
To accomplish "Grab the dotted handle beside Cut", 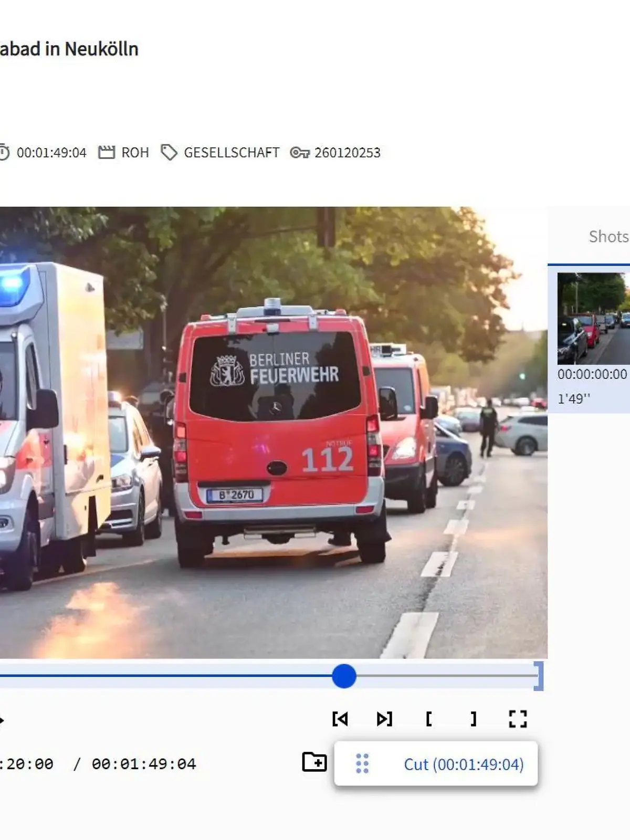I will (x=362, y=764).
